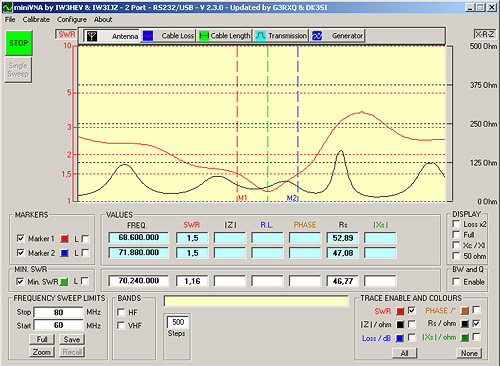The image size is (500, 366).
Task: Click the red SWR trace colour swatch
Action: pyautogui.click(x=400, y=311)
